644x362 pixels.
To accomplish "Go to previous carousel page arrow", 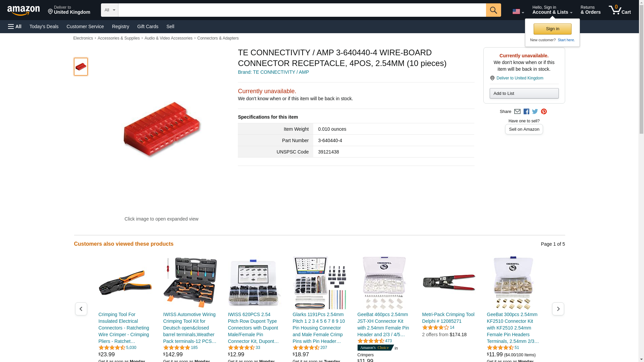I will pyautogui.click(x=81, y=309).
